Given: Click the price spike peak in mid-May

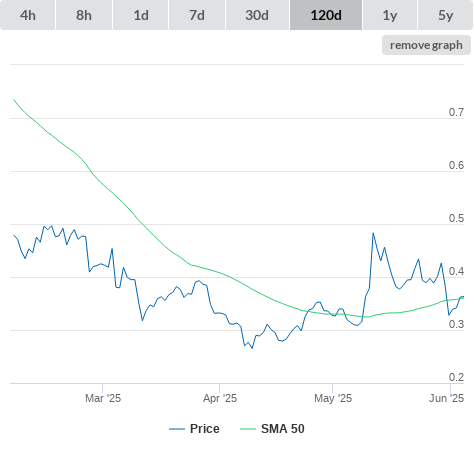Looking at the screenshot, I should click(x=373, y=233).
